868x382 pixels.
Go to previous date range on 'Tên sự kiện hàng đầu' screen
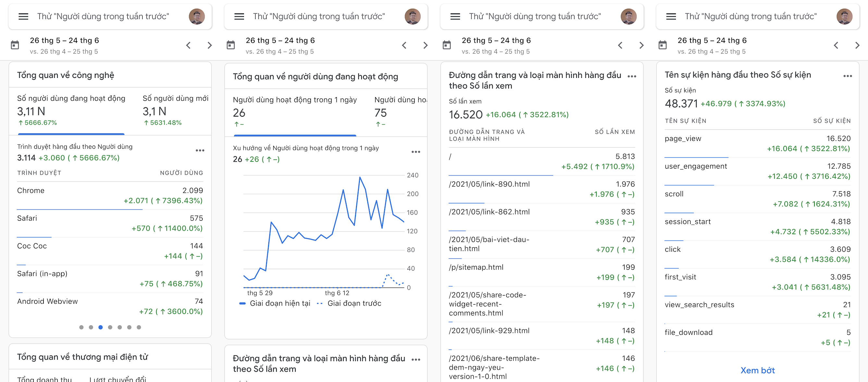pyautogui.click(x=836, y=45)
